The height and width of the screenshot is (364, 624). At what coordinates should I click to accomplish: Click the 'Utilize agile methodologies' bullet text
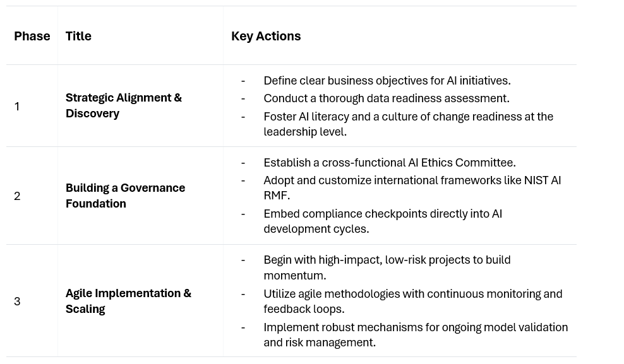point(412,294)
